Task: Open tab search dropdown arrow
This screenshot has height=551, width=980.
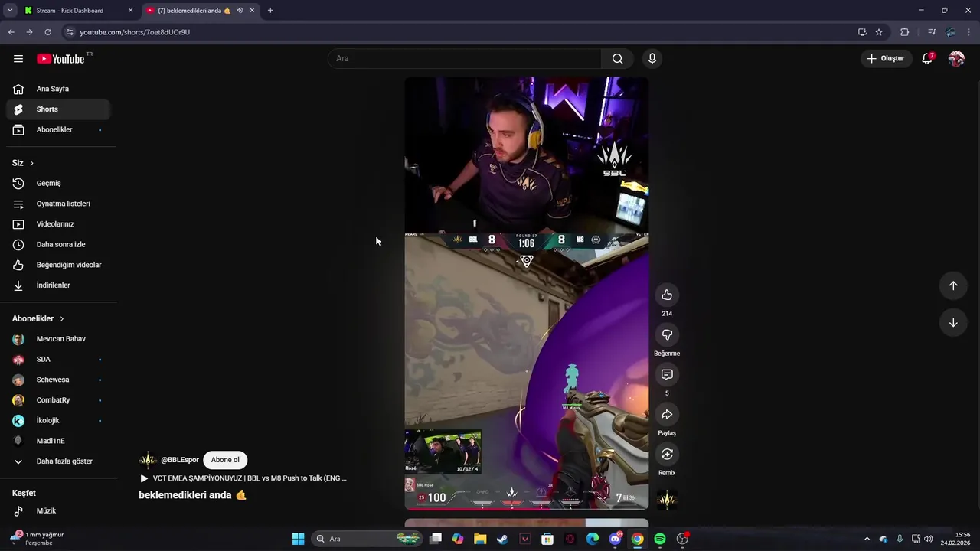Action: pos(10,11)
